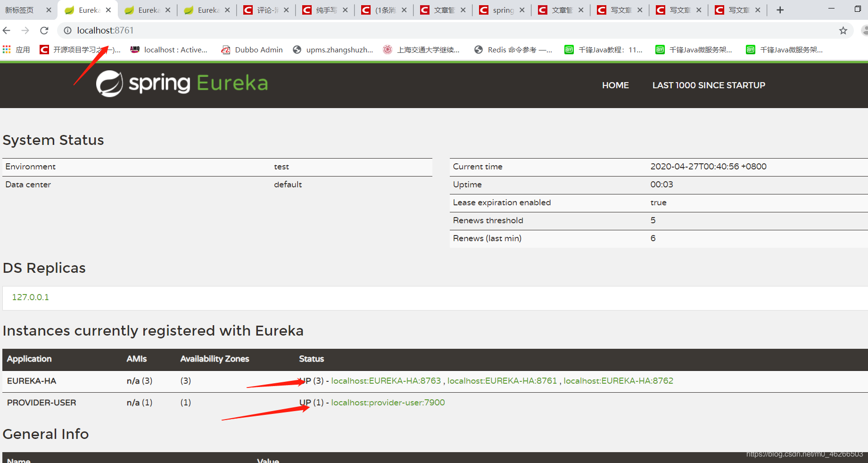The height and width of the screenshot is (463, 868).
Task: Open a new browser tab with plus button
Action: tap(780, 10)
